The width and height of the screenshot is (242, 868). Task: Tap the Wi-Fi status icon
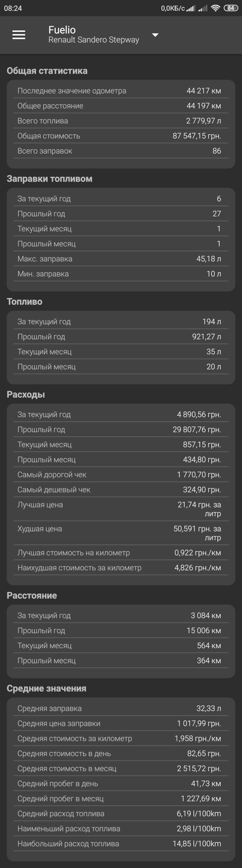[215, 8]
